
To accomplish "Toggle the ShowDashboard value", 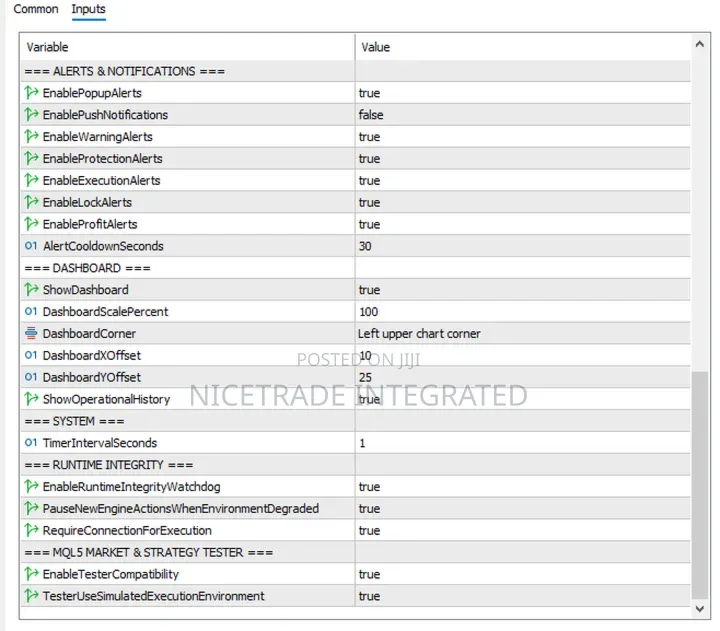I will click(523, 290).
